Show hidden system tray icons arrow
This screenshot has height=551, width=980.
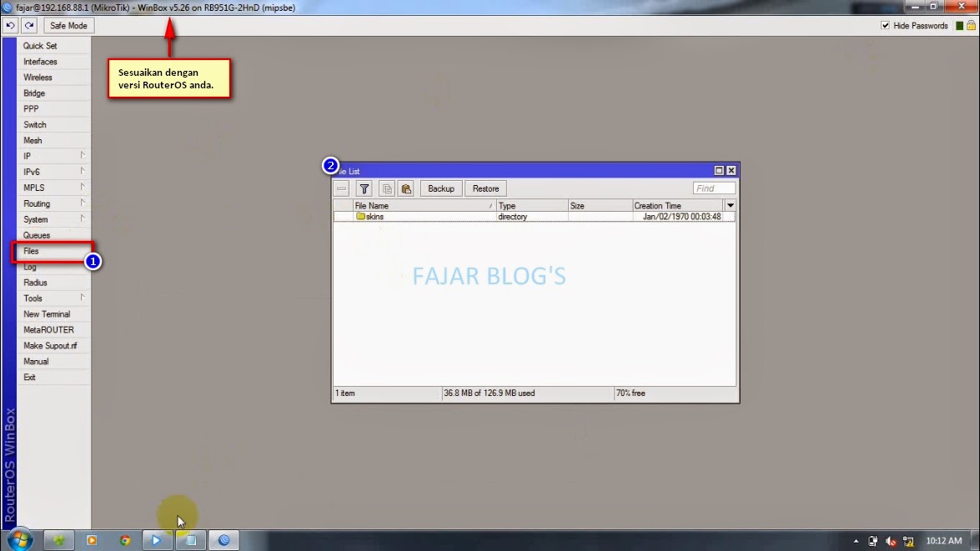856,541
